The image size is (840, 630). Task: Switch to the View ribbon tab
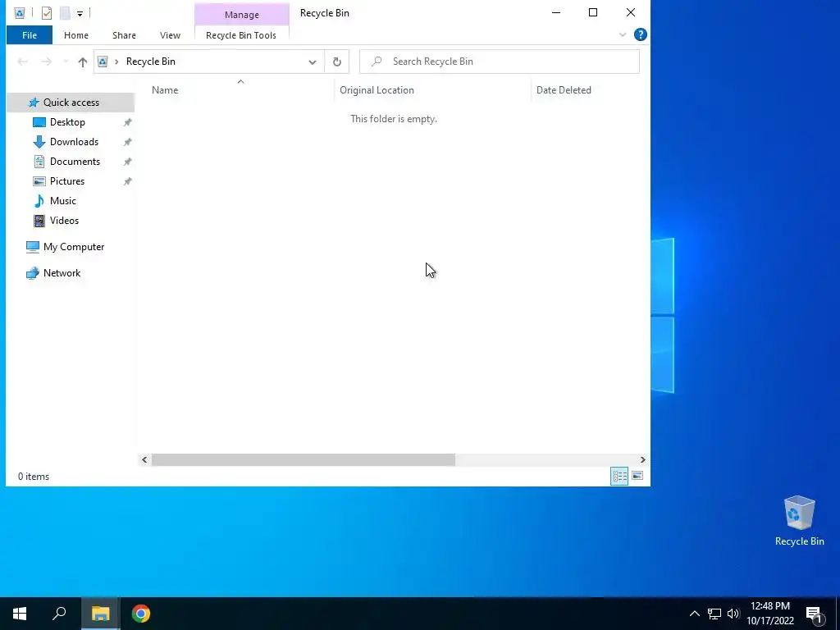pyautogui.click(x=170, y=35)
